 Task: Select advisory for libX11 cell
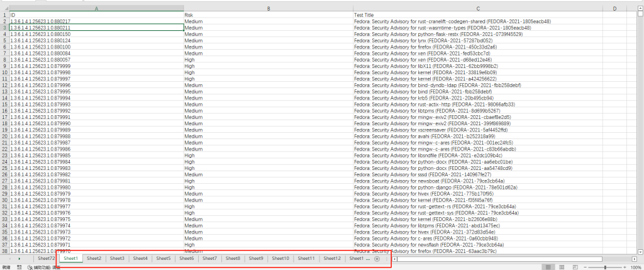478,65
